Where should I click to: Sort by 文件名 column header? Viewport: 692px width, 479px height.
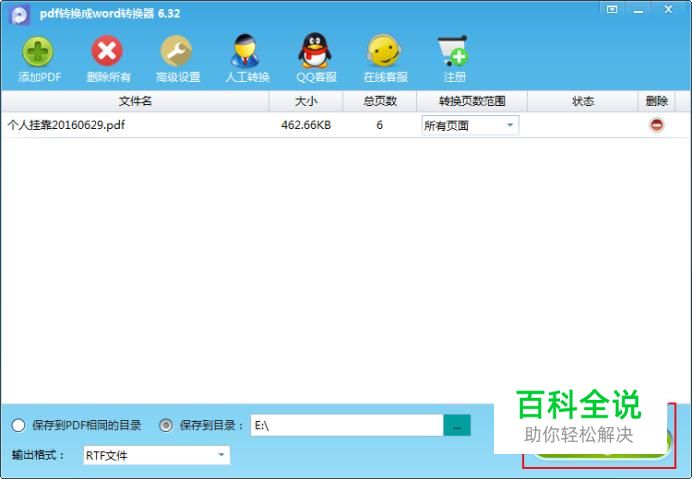(x=135, y=102)
